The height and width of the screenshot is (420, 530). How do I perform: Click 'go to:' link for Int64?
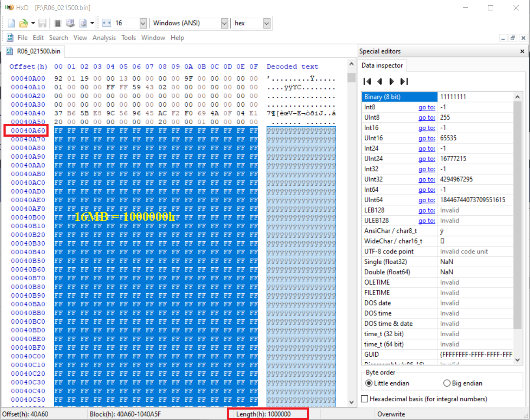click(x=426, y=190)
